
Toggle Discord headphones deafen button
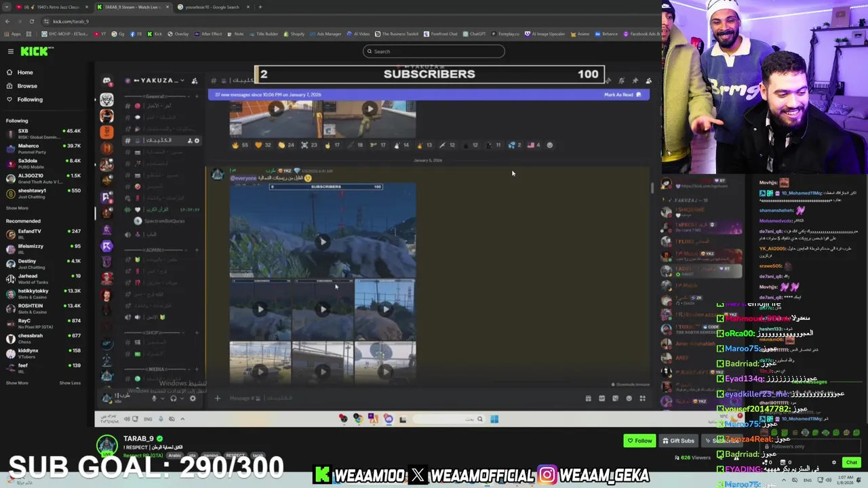pyautogui.click(x=173, y=399)
